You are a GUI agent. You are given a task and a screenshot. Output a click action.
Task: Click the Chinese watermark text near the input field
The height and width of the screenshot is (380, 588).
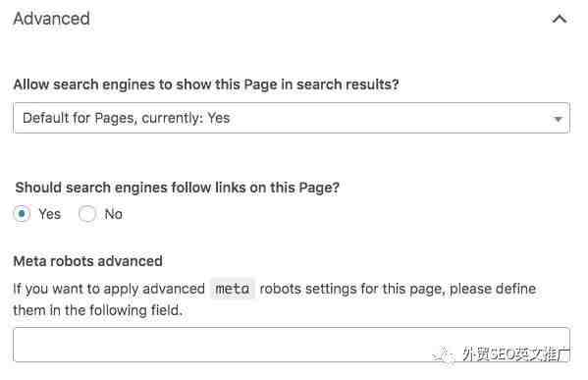click(515, 354)
